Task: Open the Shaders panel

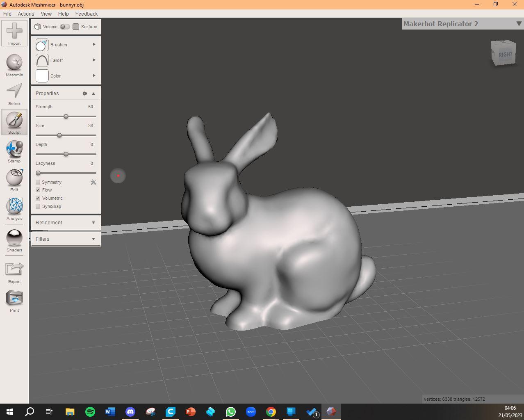Action: pos(14,240)
